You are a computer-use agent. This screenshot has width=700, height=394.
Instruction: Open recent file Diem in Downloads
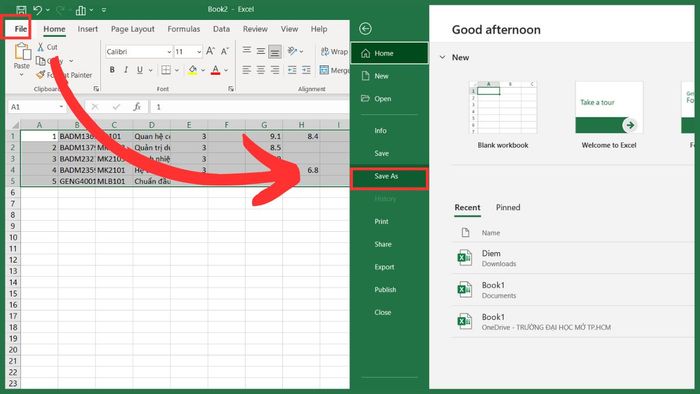(573, 258)
